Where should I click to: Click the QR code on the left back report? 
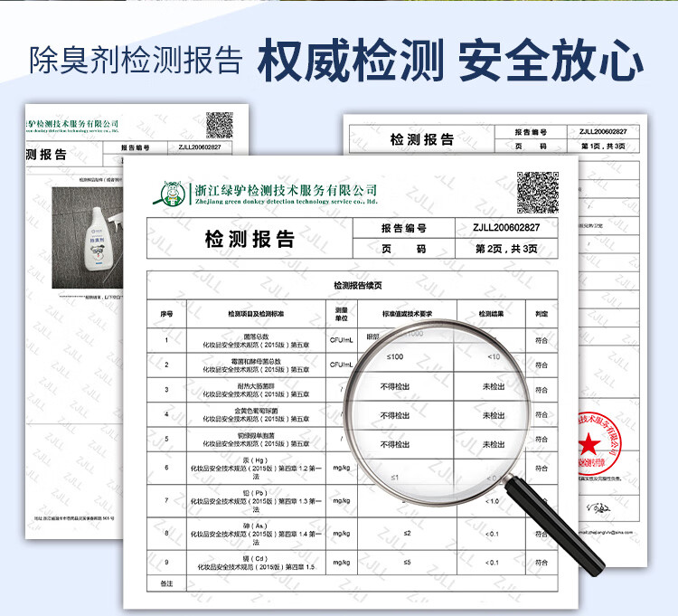(x=220, y=126)
